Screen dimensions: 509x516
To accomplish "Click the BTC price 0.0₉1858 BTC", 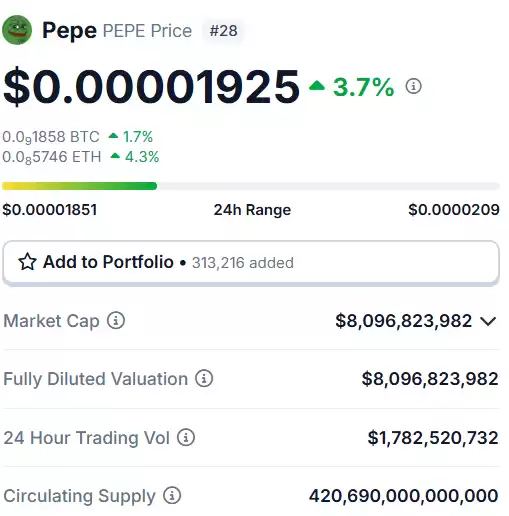I will 51,137.
